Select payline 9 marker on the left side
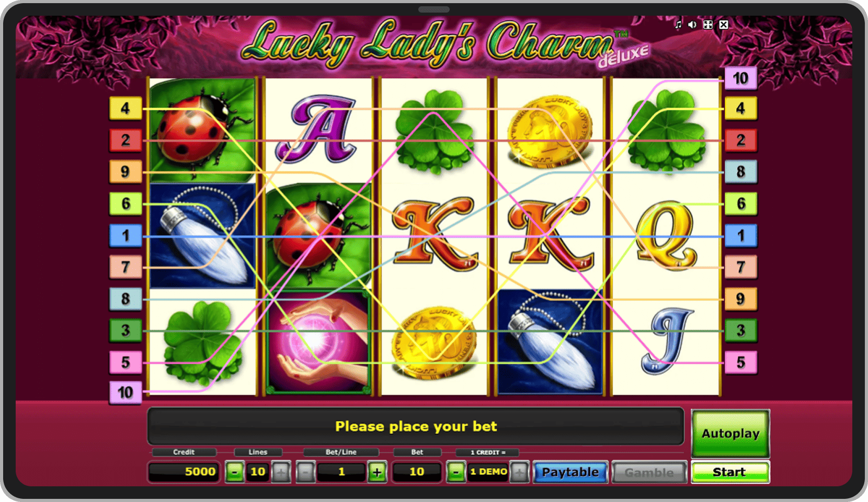Screen dimensions: 868x502 tap(125, 172)
